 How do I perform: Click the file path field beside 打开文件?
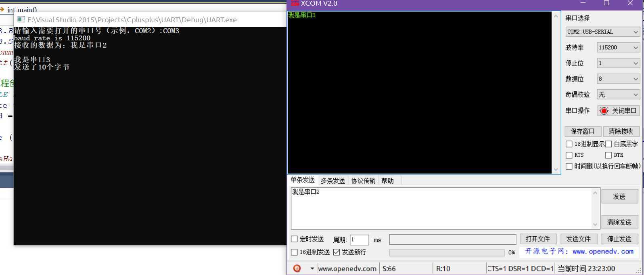[452, 239]
